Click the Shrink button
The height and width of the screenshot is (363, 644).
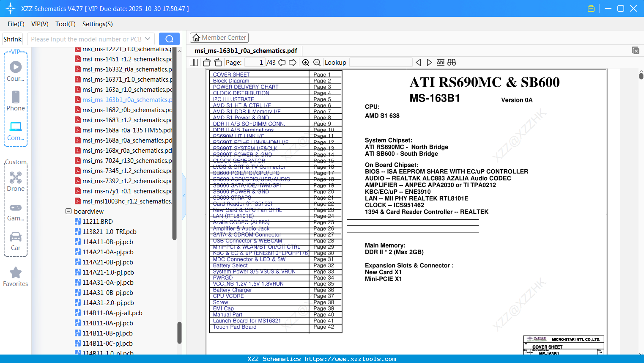click(13, 39)
